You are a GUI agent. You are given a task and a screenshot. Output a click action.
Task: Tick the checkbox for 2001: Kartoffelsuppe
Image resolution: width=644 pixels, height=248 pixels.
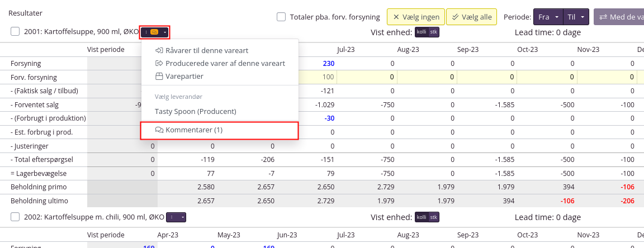coord(15,32)
